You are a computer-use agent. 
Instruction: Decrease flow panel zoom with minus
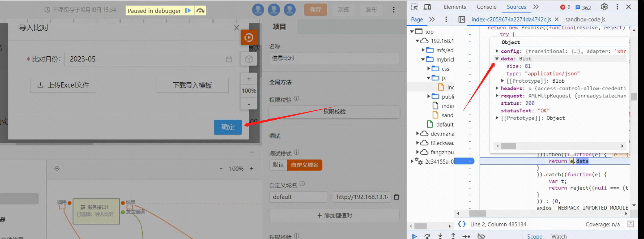(x=221, y=168)
